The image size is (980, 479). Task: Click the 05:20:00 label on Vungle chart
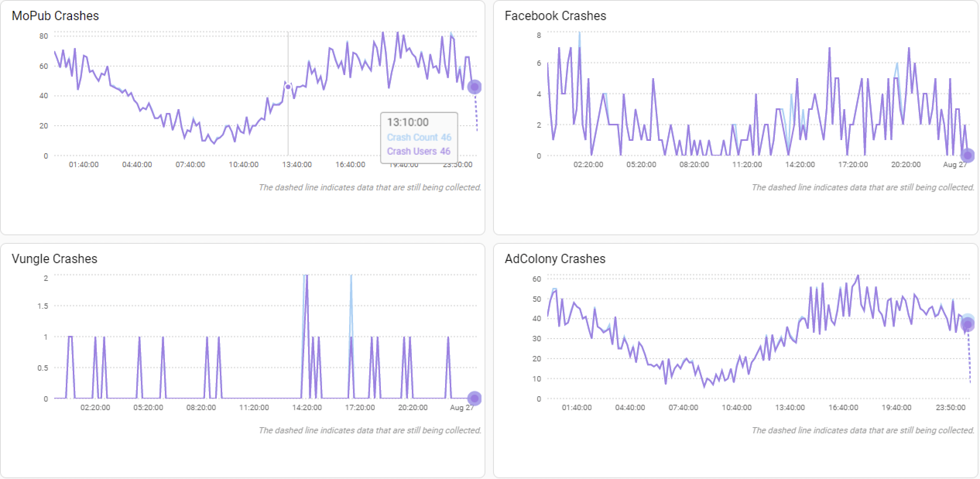[x=148, y=408]
